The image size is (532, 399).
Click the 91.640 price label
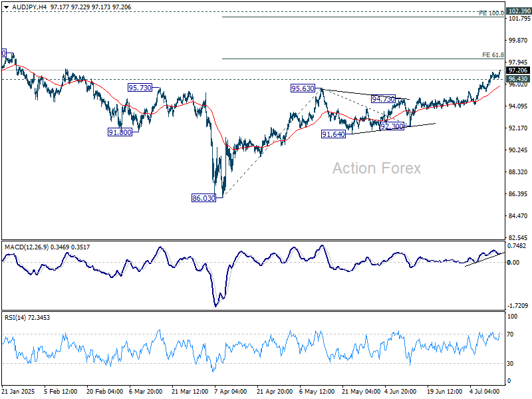click(x=334, y=134)
